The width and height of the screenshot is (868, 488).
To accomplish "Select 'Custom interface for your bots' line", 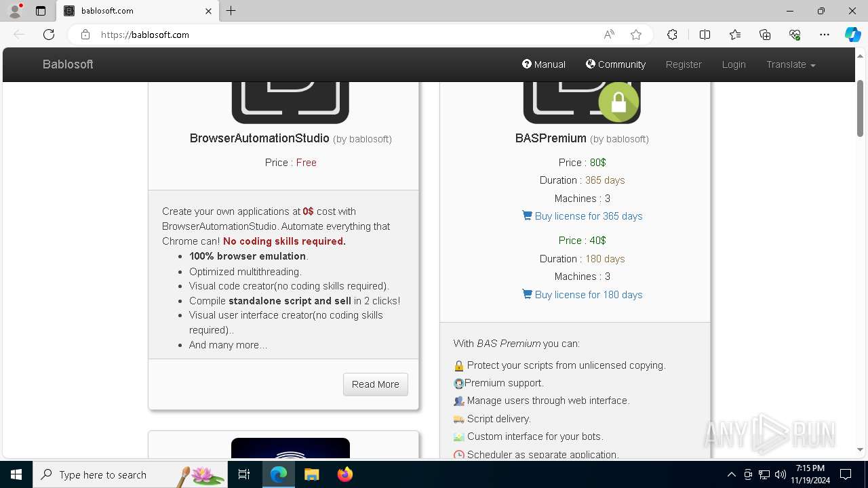I will click(x=528, y=436).
